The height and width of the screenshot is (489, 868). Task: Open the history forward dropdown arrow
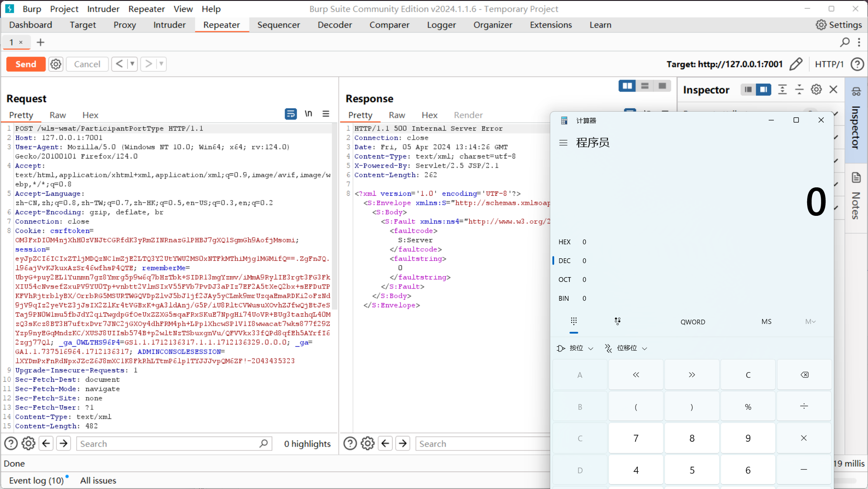click(x=162, y=64)
